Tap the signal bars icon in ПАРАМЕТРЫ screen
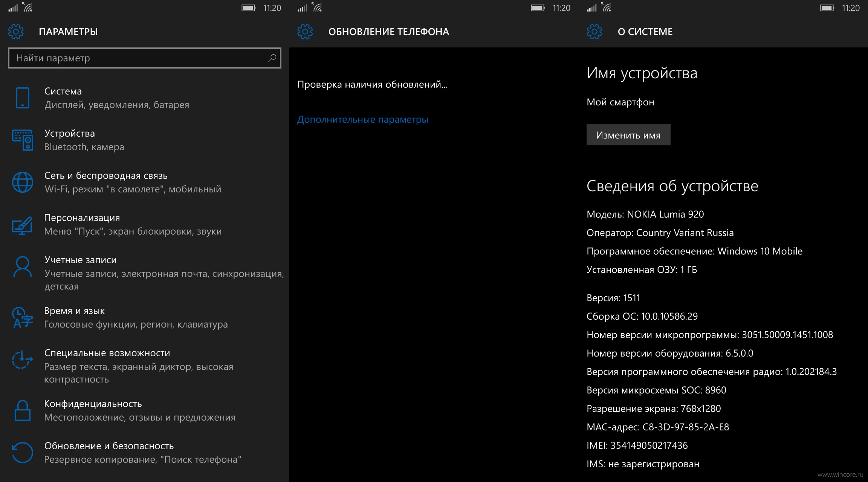The width and height of the screenshot is (868, 482). pyautogui.click(x=13, y=8)
